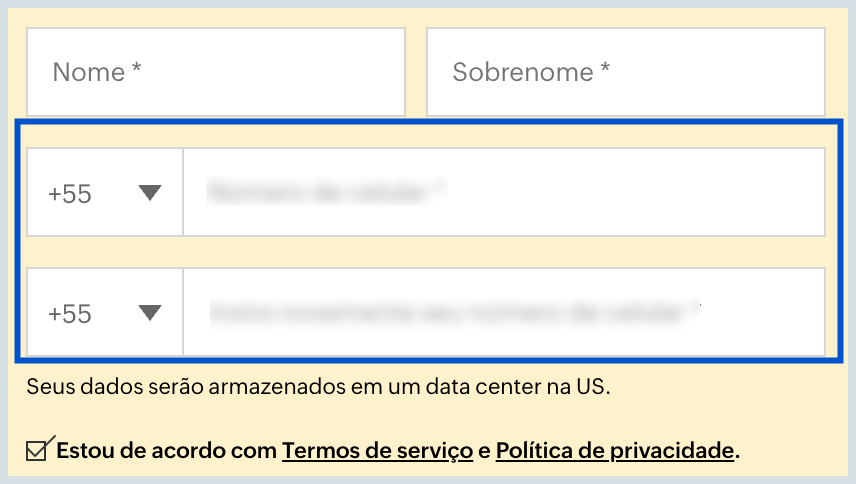Click the word "e" between the two links
This screenshot has height=484, width=856.
pyautogui.click(x=485, y=451)
